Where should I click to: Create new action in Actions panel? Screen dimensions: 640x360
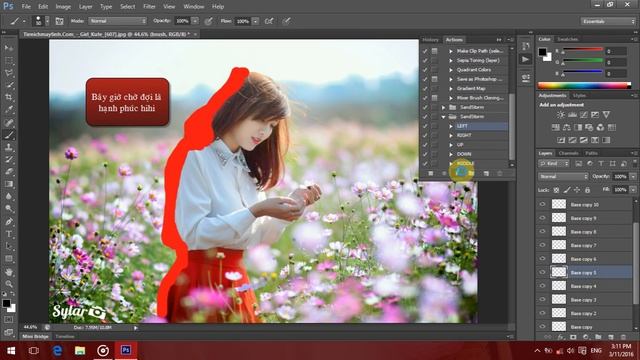(486, 173)
